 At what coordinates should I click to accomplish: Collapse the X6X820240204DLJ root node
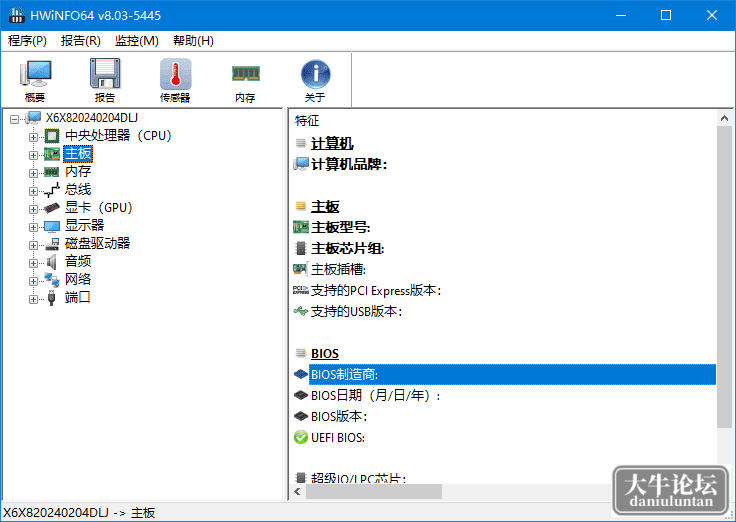(x=15, y=119)
